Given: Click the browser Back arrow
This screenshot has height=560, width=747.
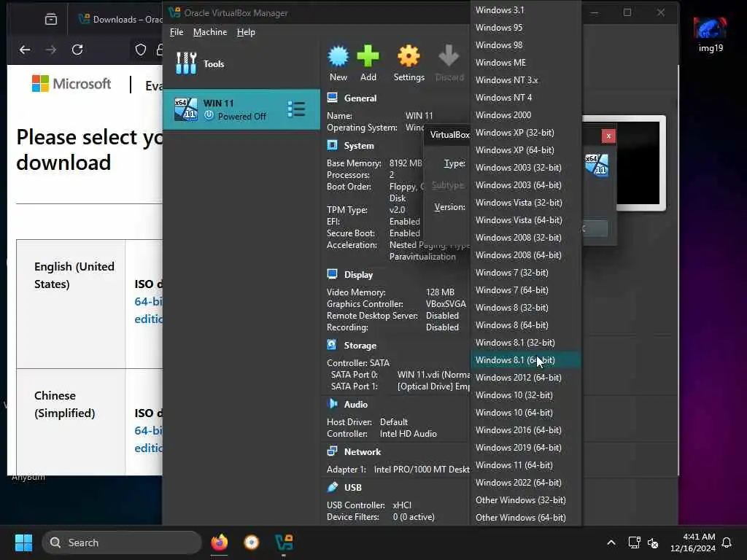Looking at the screenshot, I should 25,50.
